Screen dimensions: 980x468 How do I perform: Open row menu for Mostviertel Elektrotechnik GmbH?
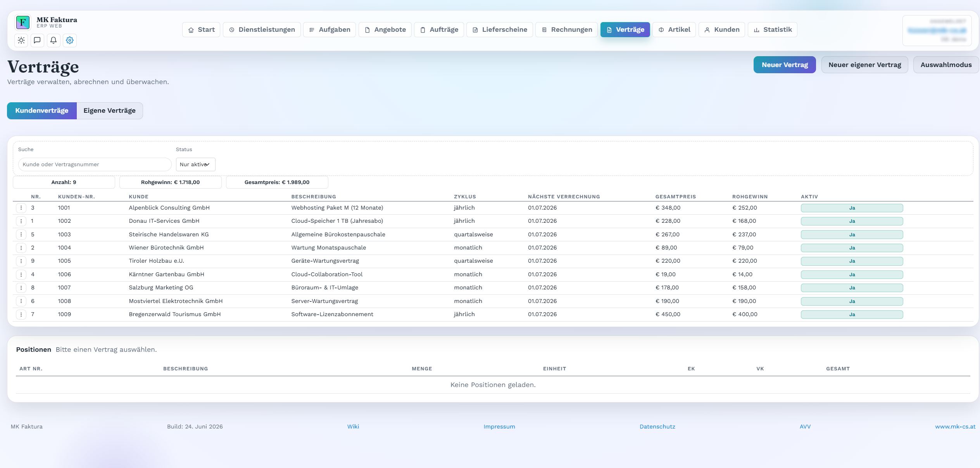pos(21,301)
